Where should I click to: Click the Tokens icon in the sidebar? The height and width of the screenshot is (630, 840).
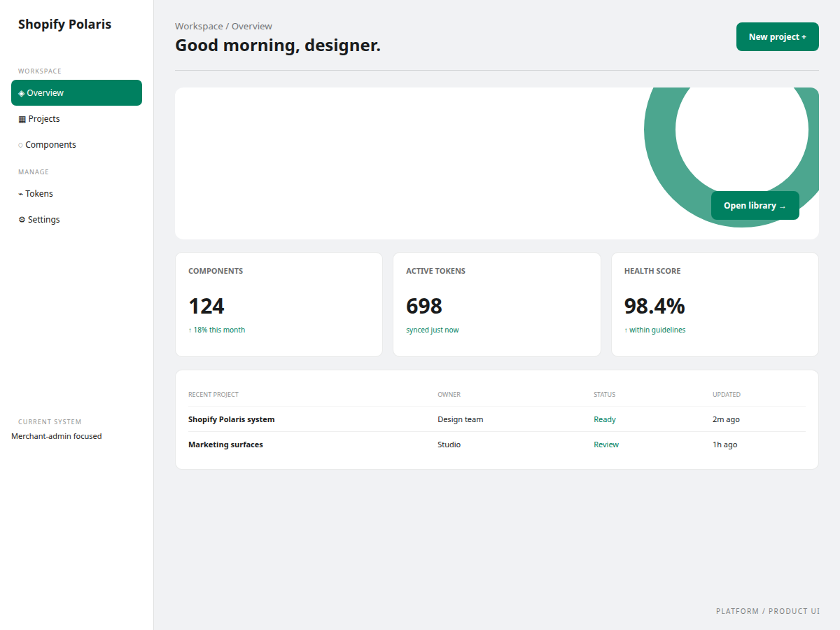(21, 194)
